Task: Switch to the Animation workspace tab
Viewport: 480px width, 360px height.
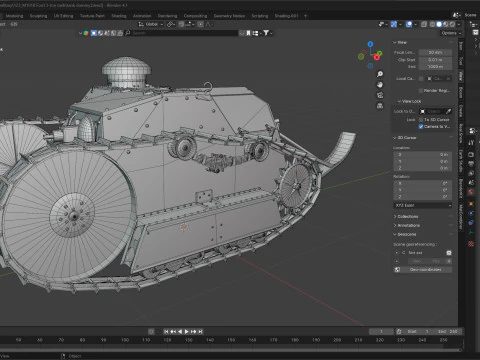Action: [x=142, y=16]
